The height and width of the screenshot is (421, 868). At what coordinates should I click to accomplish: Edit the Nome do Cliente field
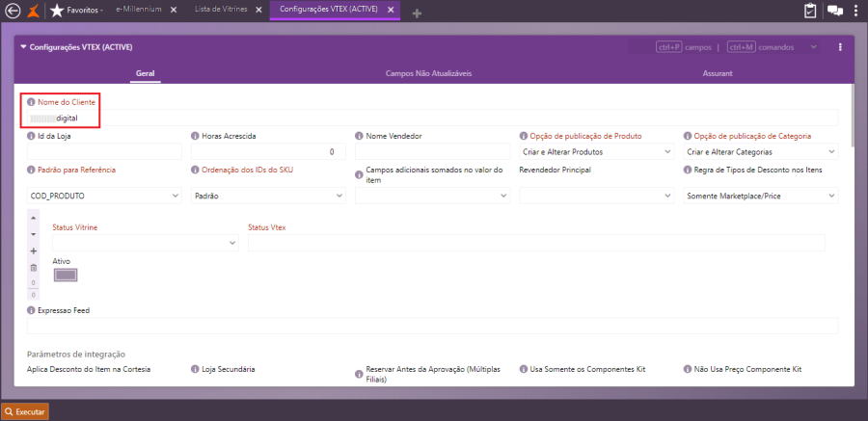pyautogui.click(x=432, y=118)
